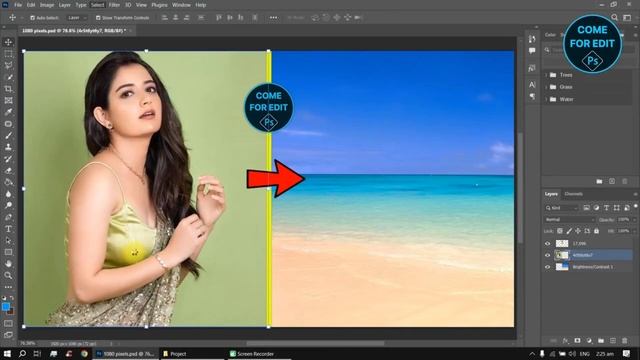Hide the Brightness/Contrast 1 layer

(548, 267)
